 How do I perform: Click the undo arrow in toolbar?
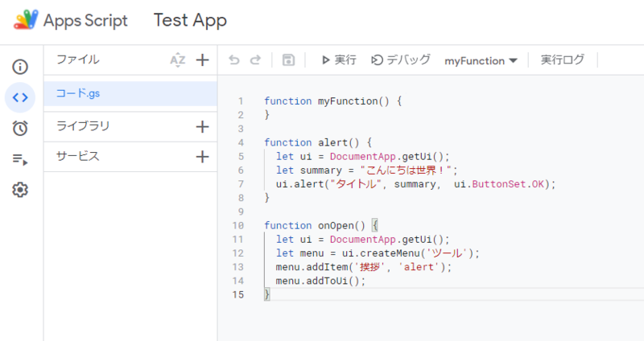[234, 60]
